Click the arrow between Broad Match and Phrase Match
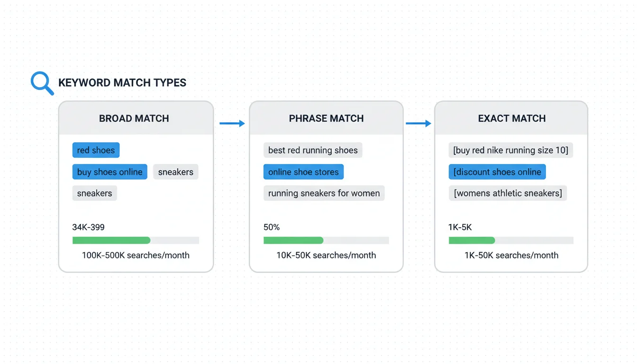The height and width of the screenshot is (364, 637). [x=232, y=124]
